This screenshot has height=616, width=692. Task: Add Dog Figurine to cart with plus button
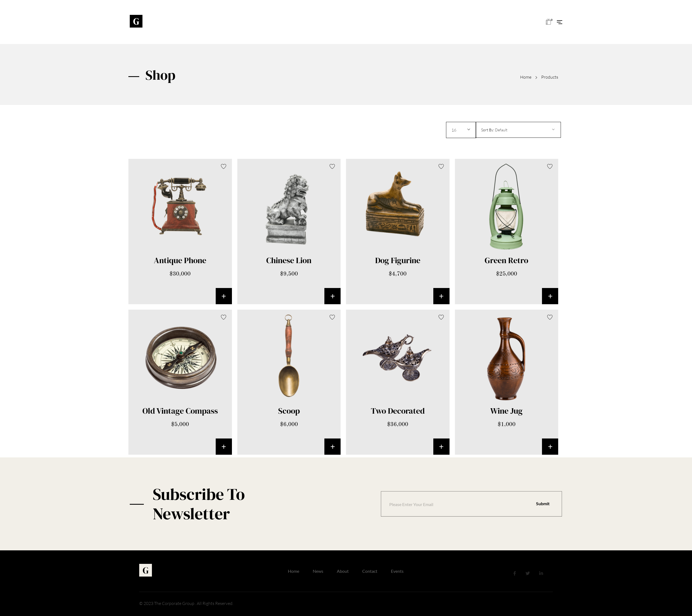[441, 296]
